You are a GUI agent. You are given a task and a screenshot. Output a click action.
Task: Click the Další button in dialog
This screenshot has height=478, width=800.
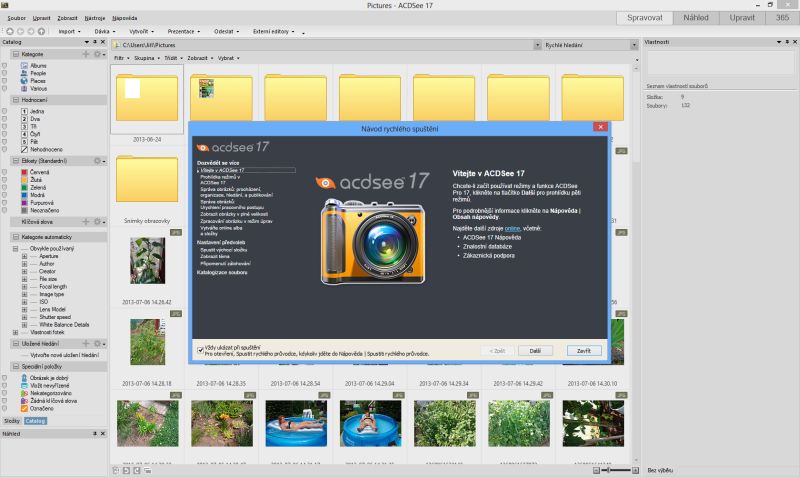click(x=535, y=351)
